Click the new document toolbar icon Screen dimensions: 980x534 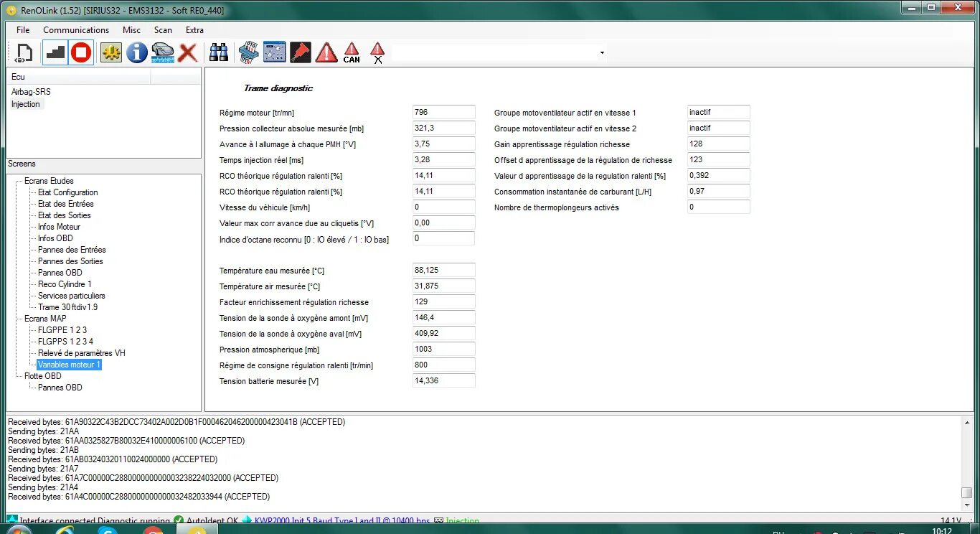[24, 52]
